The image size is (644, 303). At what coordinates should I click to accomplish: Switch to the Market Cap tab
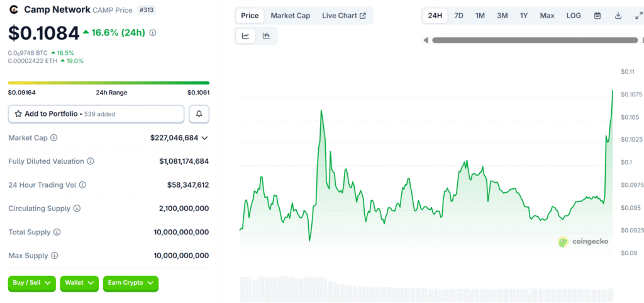[290, 16]
